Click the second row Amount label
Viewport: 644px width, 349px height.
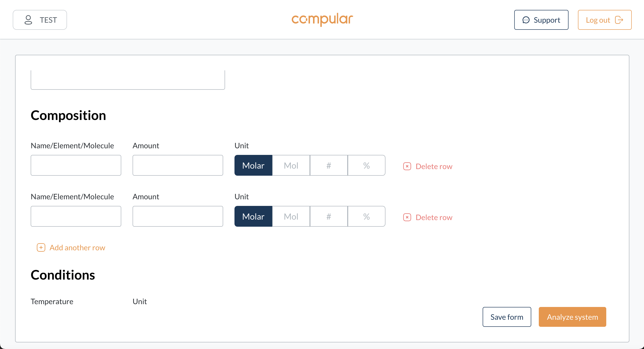[x=146, y=197]
